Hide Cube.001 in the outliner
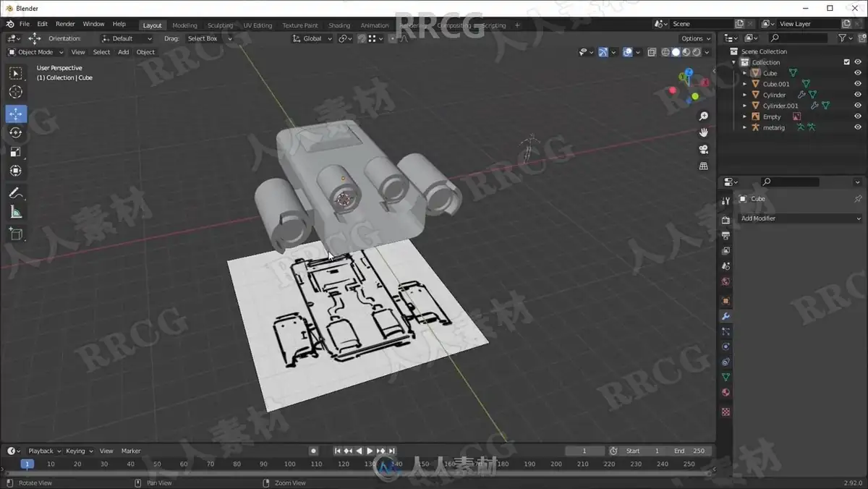 (x=858, y=84)
